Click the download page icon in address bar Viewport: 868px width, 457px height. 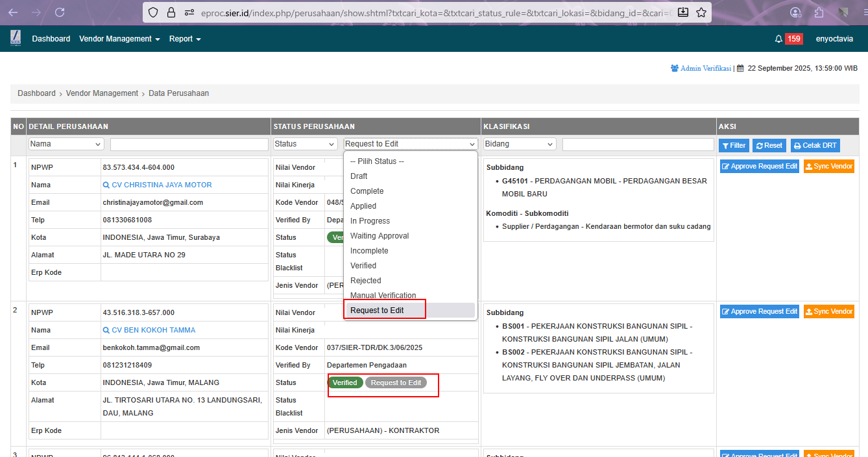coord(683,12)
